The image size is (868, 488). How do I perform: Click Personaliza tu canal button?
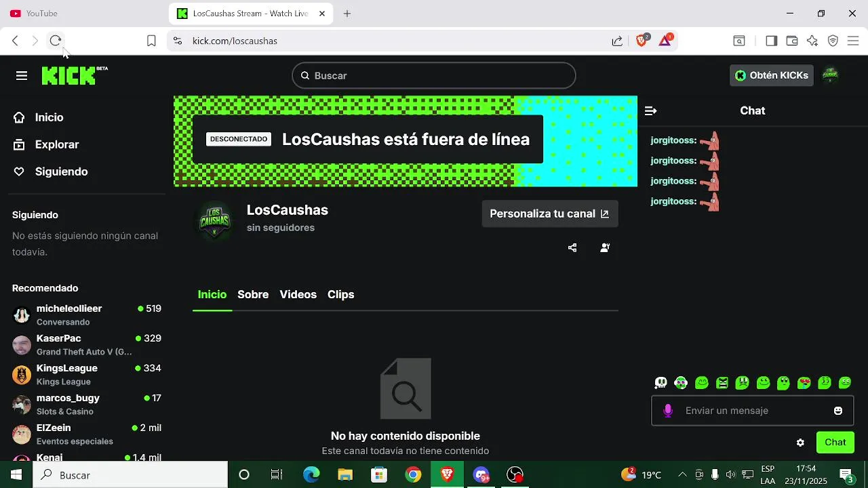click(550, 213)
